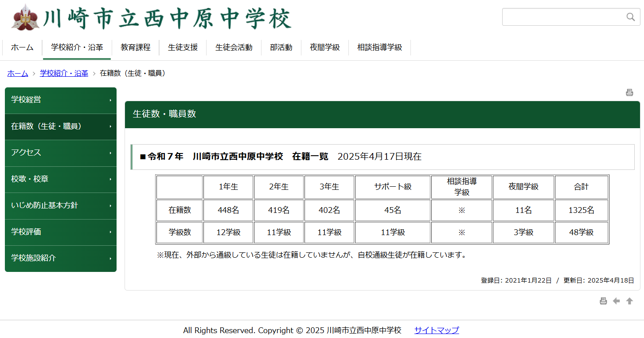Focus the site search input field
Screen dimensions: 644x338
[563, 17]
